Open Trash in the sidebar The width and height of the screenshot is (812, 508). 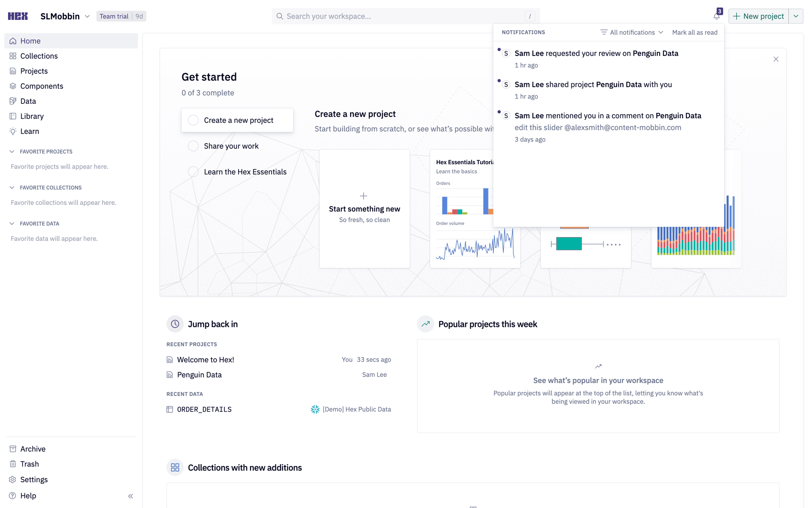71,464
